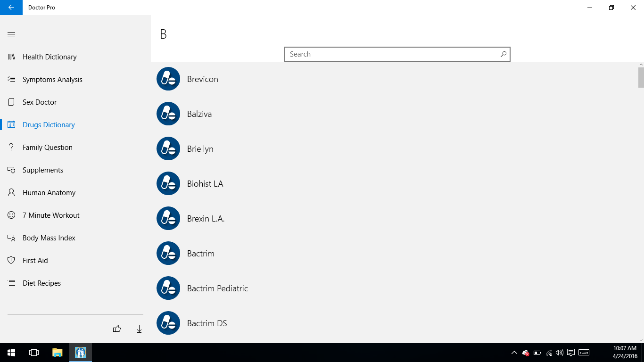Click the back arrow button
644x362 pixels.
click(11, 8)
